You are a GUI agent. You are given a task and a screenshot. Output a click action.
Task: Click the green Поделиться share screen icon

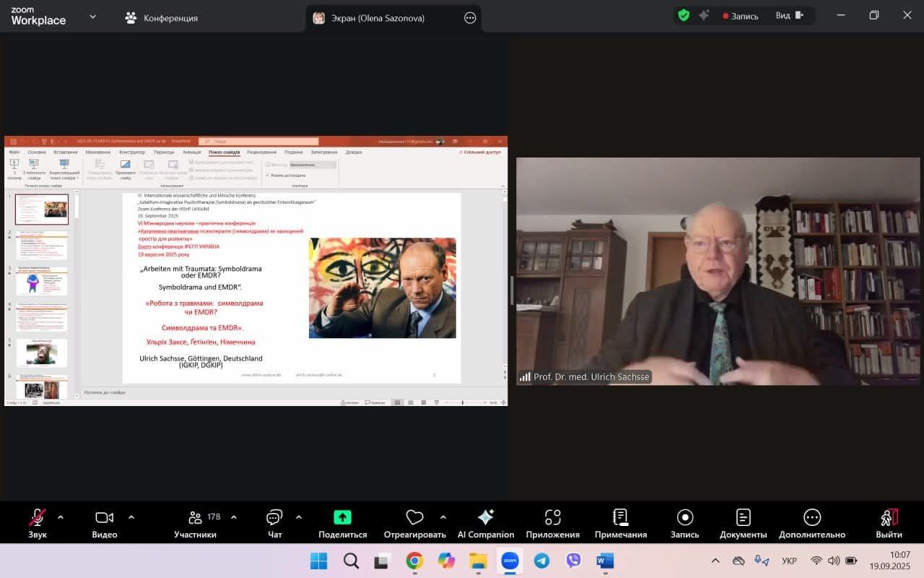click(342, 517)
